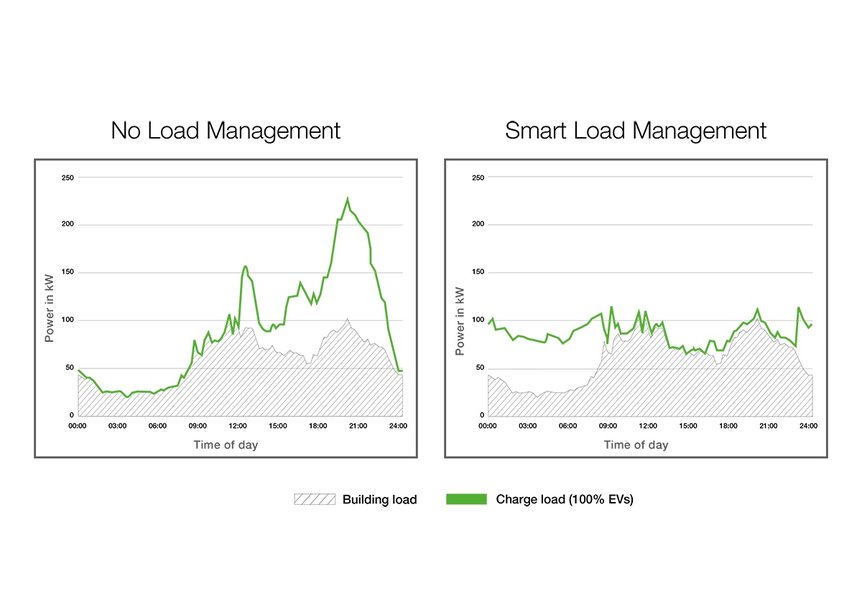
Task: Click the green Charge load legend swatch
Action: click(x=466, y=499)
